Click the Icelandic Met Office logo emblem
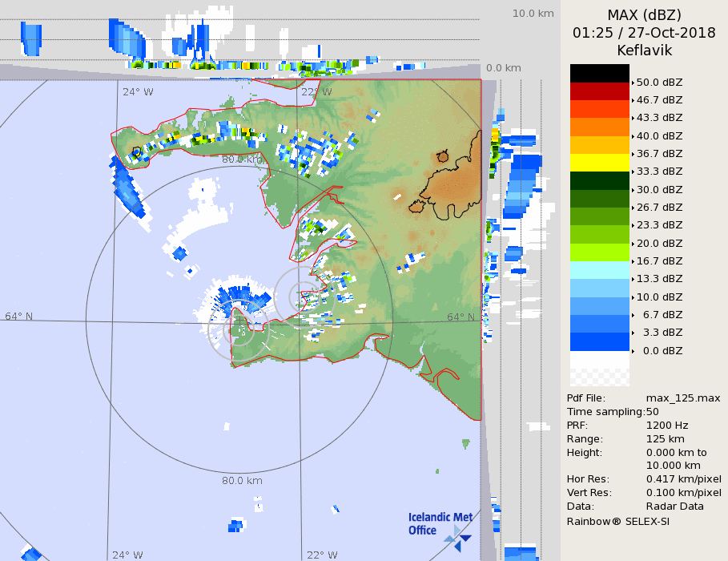728x561 pixels. [460, 535]
